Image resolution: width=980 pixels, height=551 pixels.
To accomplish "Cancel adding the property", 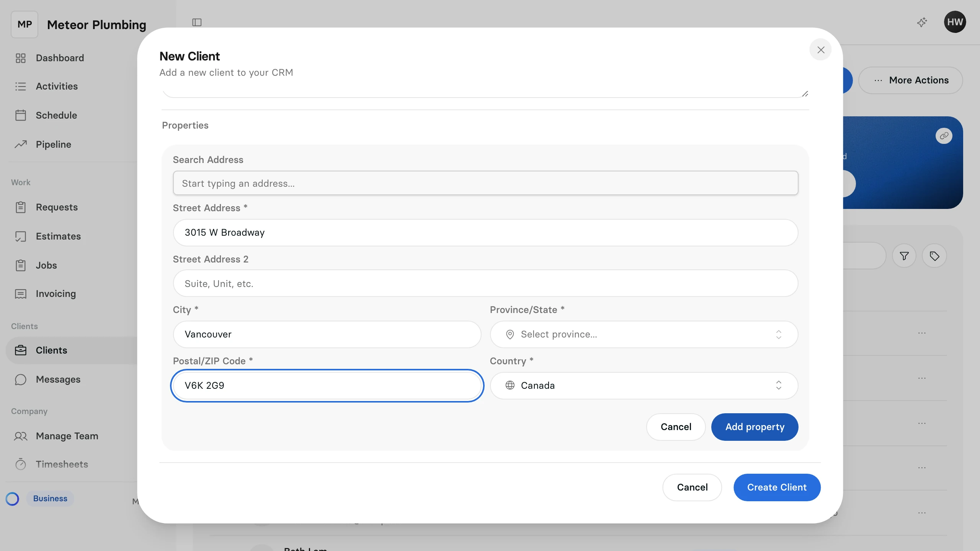I will [676, 427].
